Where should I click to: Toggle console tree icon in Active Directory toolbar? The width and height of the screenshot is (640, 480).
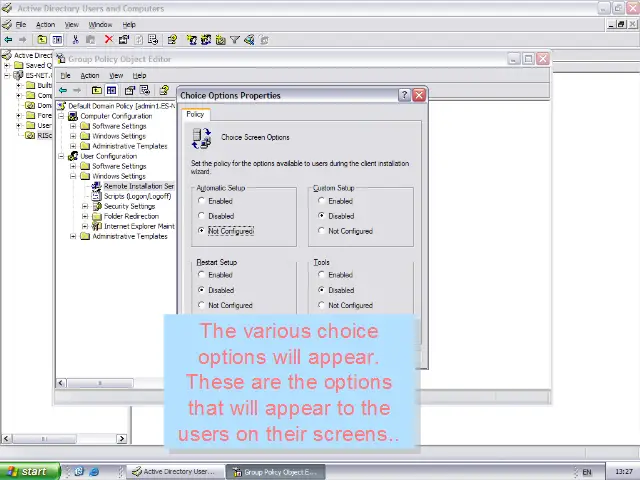57,40
